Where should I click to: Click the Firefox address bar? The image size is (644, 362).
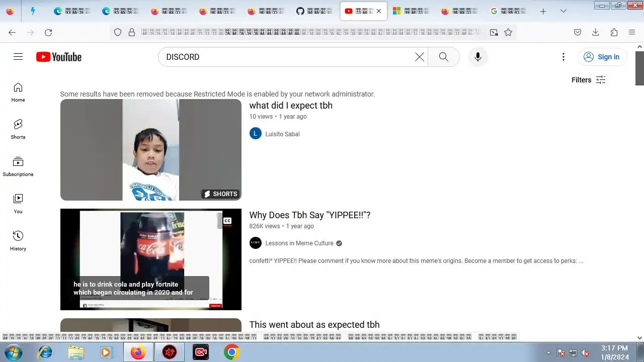[311, 32]
